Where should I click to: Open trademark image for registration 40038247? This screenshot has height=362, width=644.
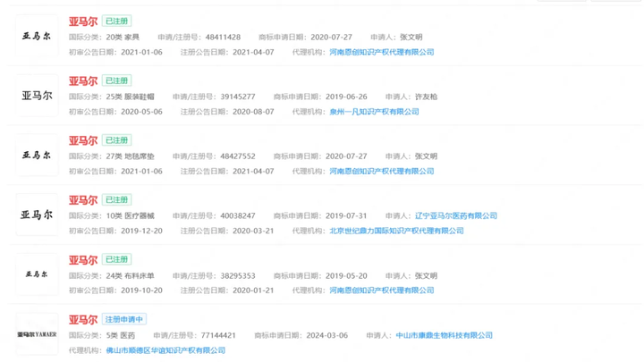[x=37, y=215]
